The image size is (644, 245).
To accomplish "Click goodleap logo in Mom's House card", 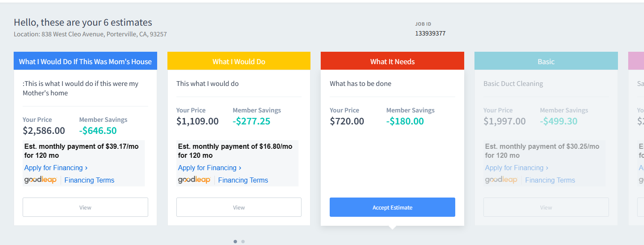I will click(x=41, y=180).
